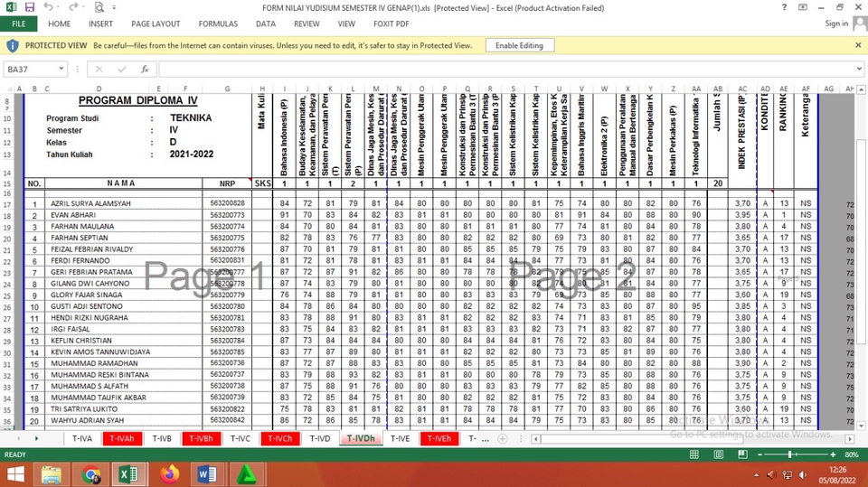Viewport: 868px width, 487px height.
Task: Open Ribbon Display Options icon
Action: [x=803, y=7]
